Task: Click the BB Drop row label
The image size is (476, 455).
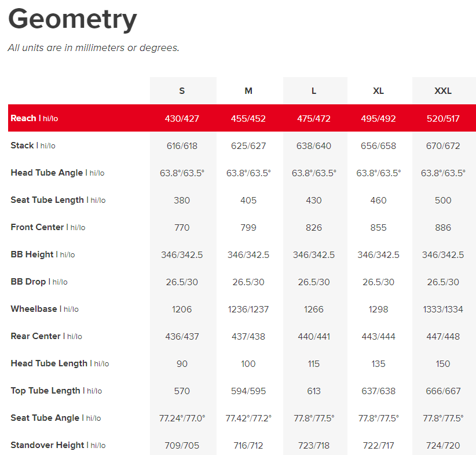Action: (x=39, y=282)
